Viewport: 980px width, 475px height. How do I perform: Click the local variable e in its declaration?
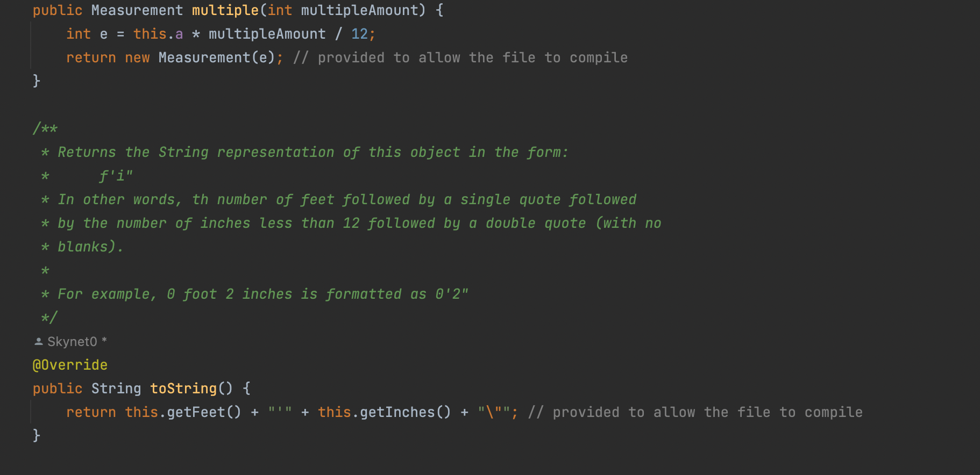(103, 34)
